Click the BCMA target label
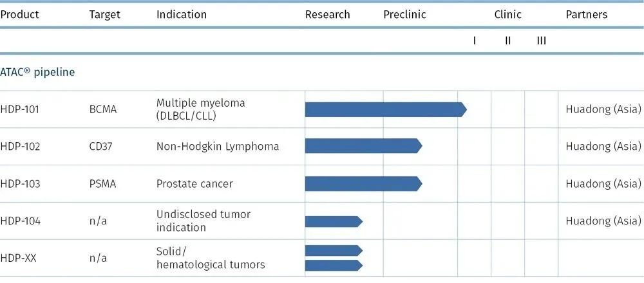The width and height of the screenshot is (644, 283). click(103, 109)
